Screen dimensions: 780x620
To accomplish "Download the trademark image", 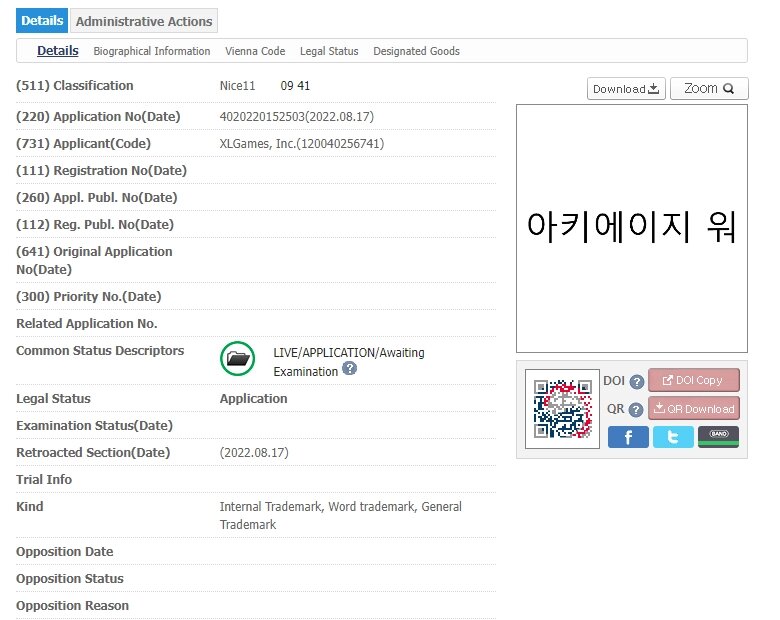I will 626,89.
